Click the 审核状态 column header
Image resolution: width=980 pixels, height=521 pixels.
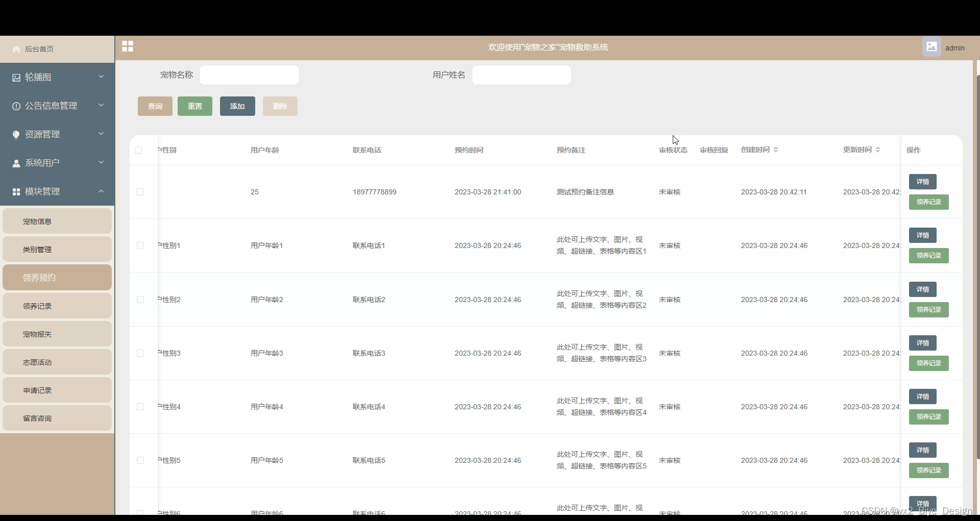pos(673,150)
